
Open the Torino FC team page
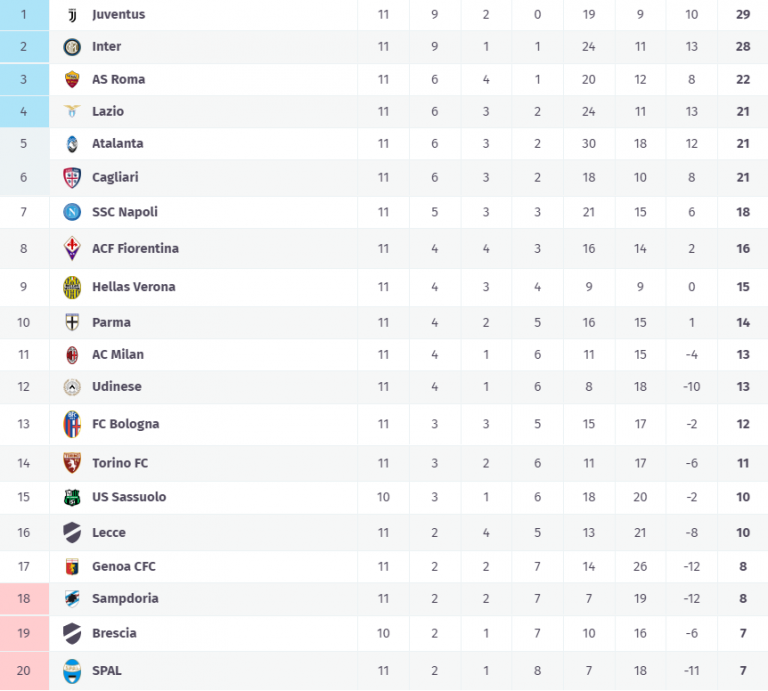point(120,463)
